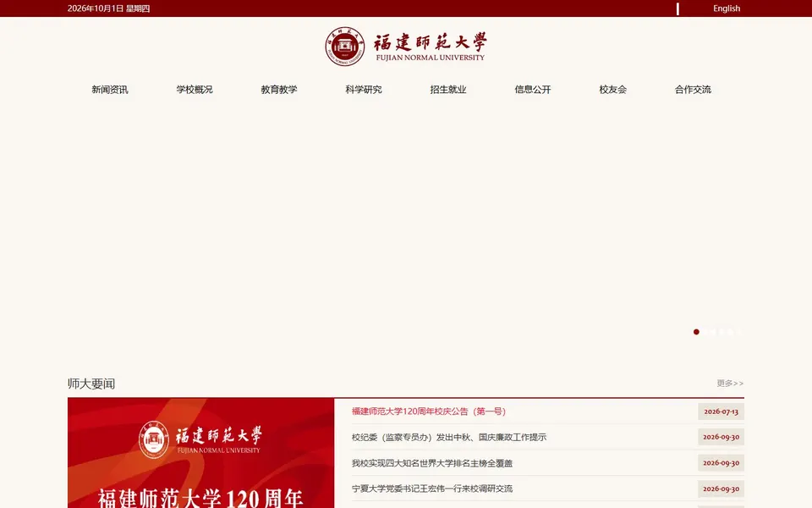This screenshot has width=812, height=508.
Task: Open the 招生就业 navigation menu
Action: coord(448,90)
